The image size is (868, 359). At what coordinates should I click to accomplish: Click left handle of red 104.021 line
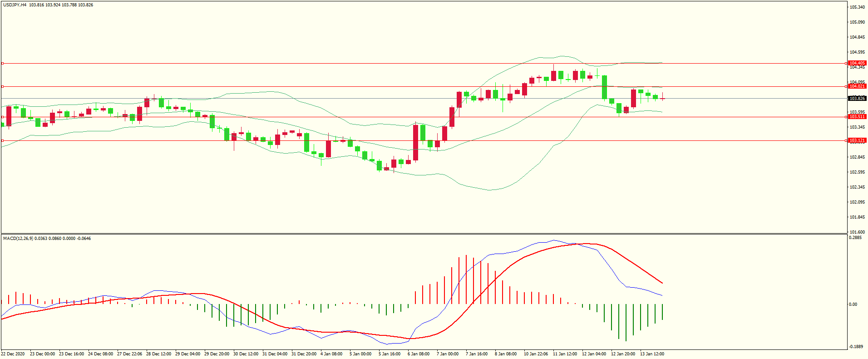coord(2,86)
